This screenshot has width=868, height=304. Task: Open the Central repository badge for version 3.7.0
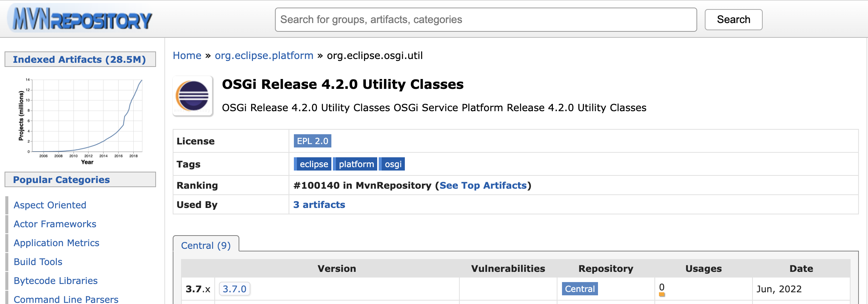click(x=579, y=289)
